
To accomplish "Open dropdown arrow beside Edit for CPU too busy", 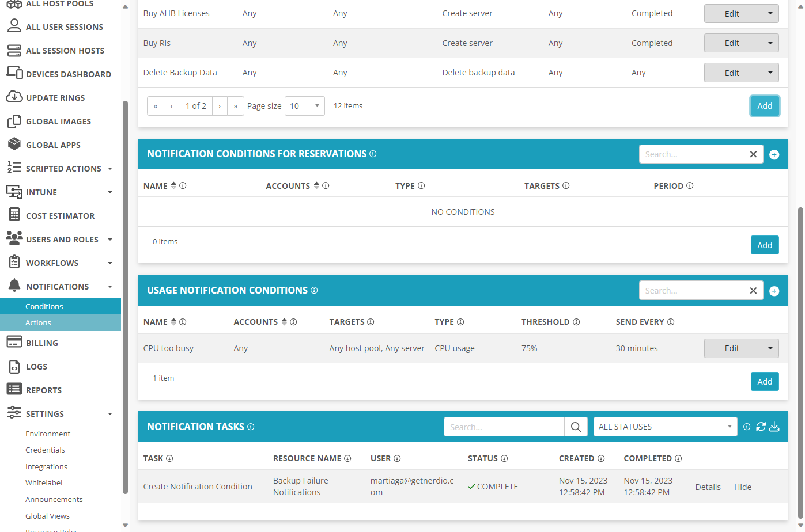I will pyautogui.click(x=770, y=348).
